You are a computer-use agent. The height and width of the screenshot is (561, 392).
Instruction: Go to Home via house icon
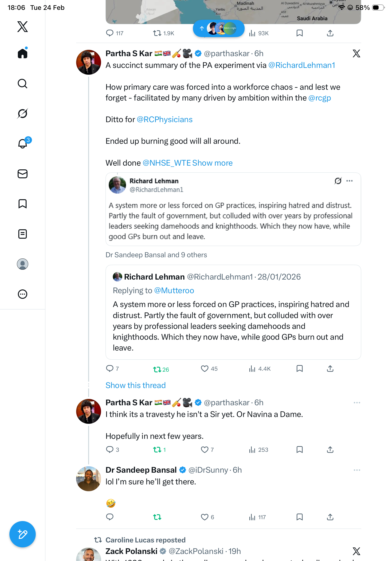pyautogui.click(x=23, y=53)
